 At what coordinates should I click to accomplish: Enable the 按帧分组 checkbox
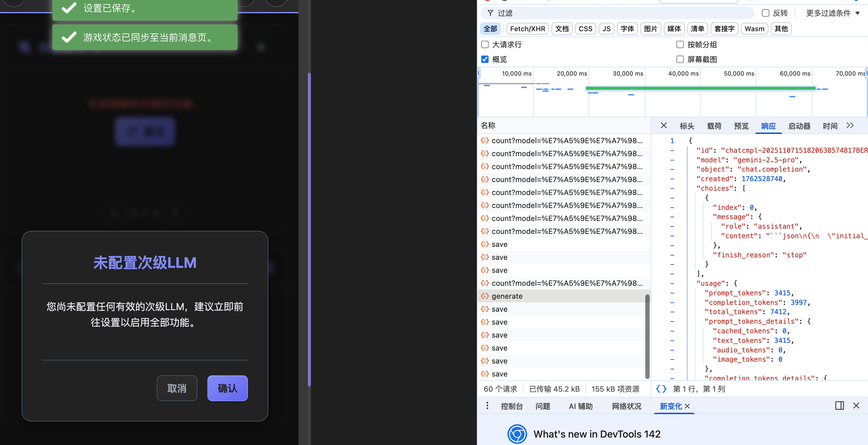click(x=680, y=44)
